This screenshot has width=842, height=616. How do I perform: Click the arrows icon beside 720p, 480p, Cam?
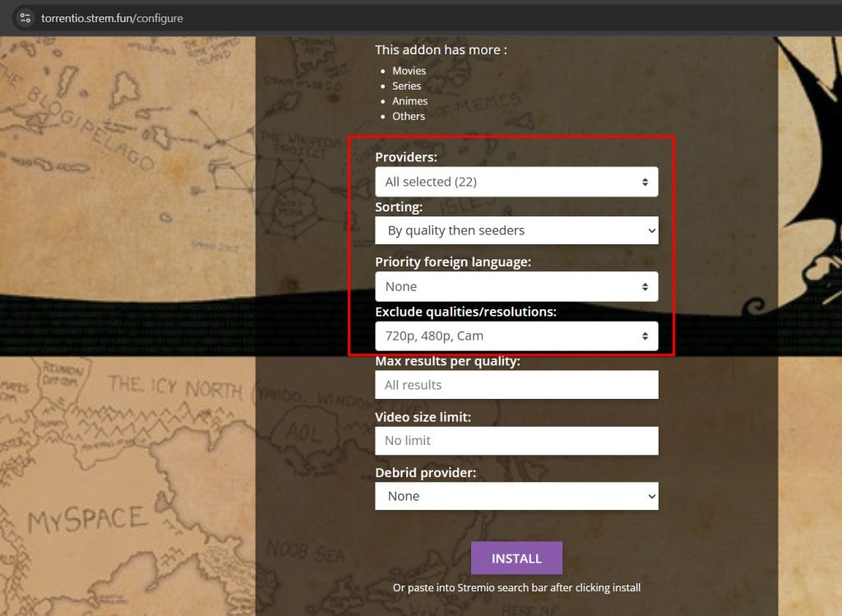[645, 336]
